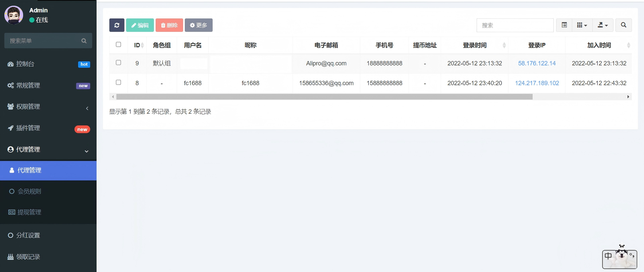Open the 会员规则 menu item

(30, 192)
